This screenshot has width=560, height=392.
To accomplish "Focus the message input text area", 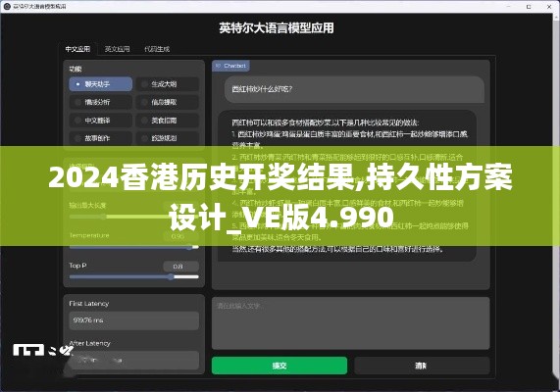I will coord(351,323).
